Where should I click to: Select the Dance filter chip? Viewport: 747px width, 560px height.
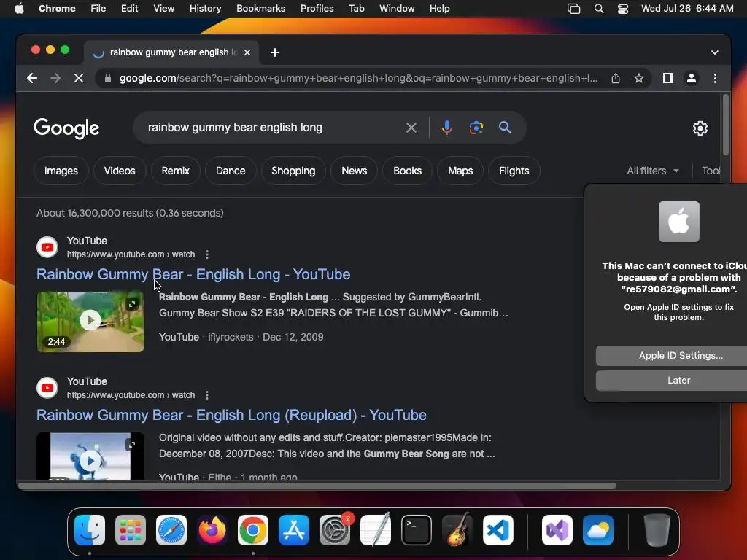pyautogui.click(x=231, y=171)
